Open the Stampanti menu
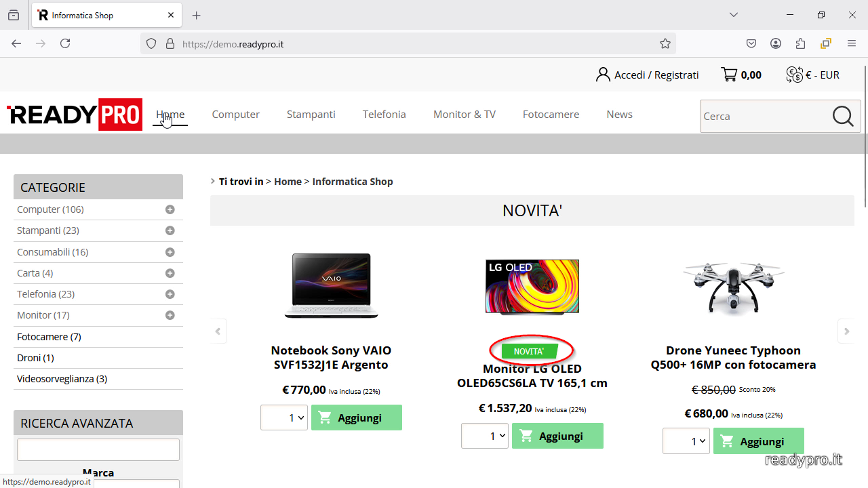Image resolution: width=868 pixels, height=488 pixels. 311,114
